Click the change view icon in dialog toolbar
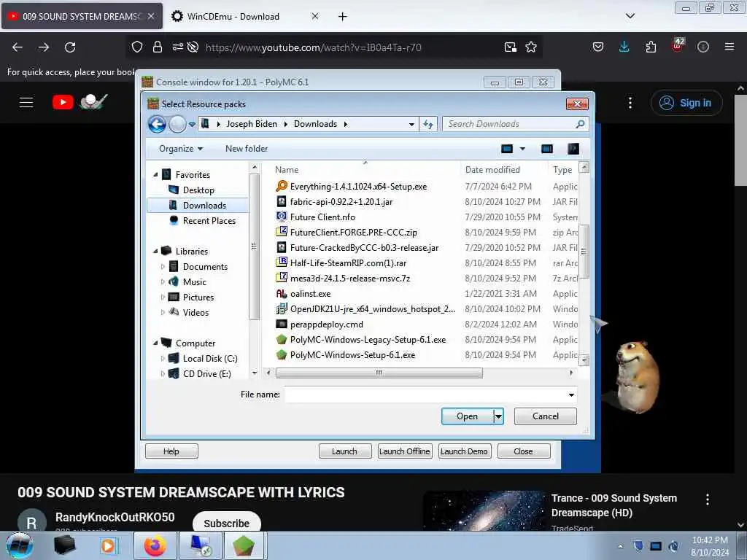747x560 pixels. point(507,149)
